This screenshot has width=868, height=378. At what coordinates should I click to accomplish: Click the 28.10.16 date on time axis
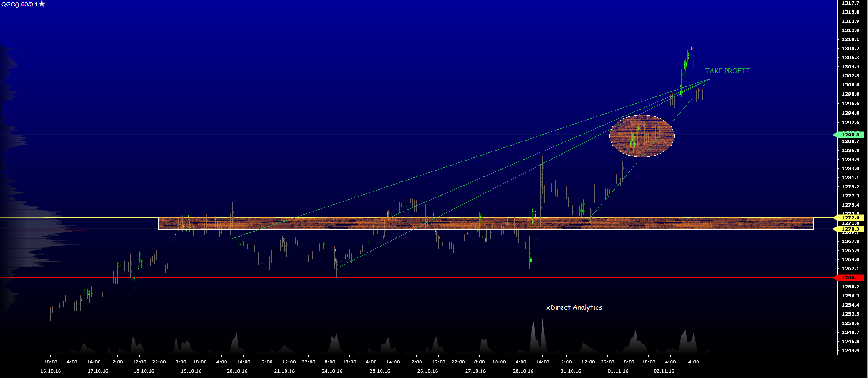click(x=523, y=371)
